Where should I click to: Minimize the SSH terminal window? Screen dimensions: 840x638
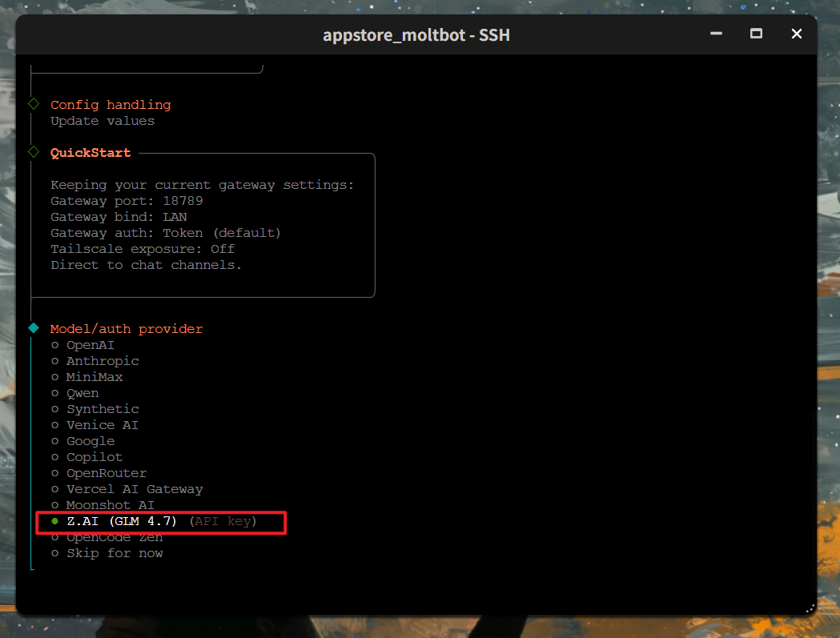point(716,34)
